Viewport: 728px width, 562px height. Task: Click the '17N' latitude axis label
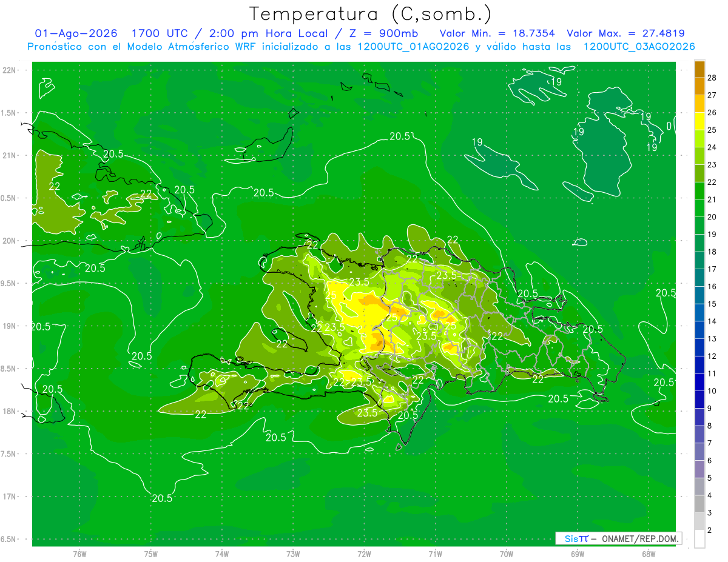pyautogui.click(x=10, y=497)
